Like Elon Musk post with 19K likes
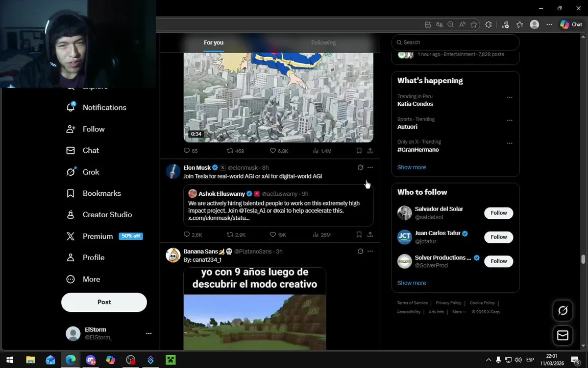This screenshot has width=588, height=368. (278, 235)
